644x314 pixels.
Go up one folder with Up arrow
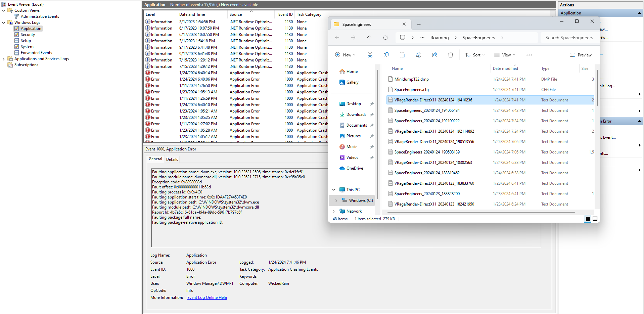click(x=369, y=38)
